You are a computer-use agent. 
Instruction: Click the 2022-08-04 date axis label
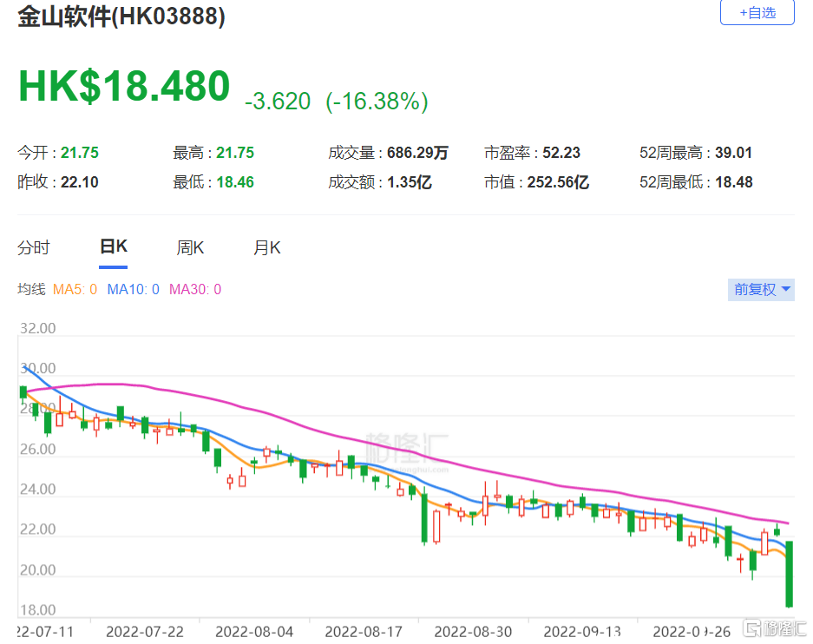point(254,632)
